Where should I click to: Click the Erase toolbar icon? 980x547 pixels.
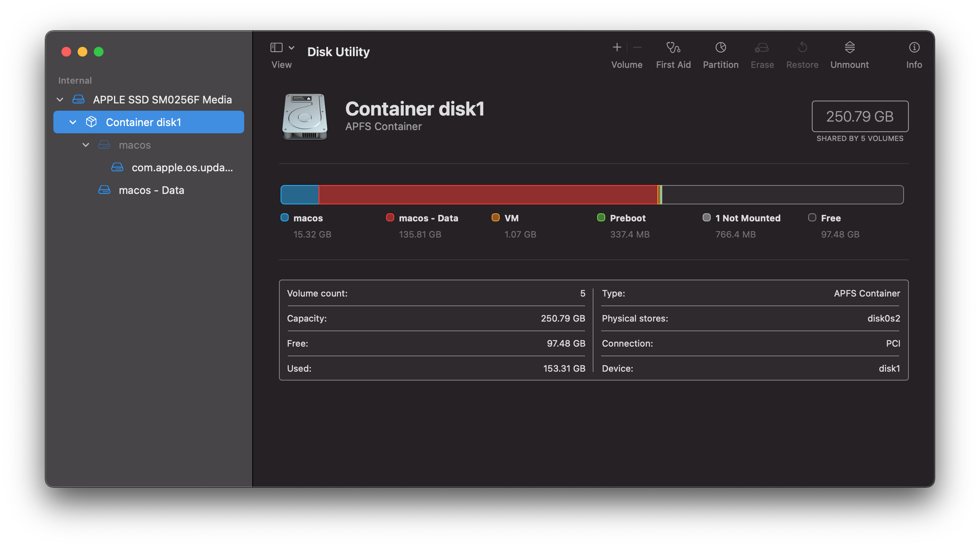tap(762, 48)
